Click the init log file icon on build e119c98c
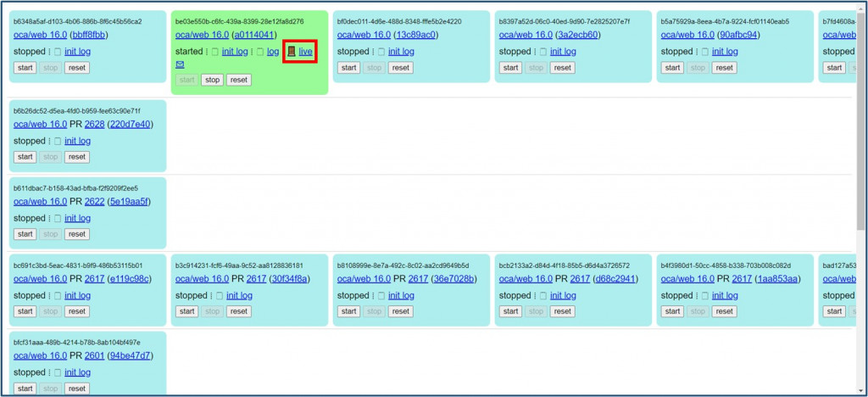 58,295
